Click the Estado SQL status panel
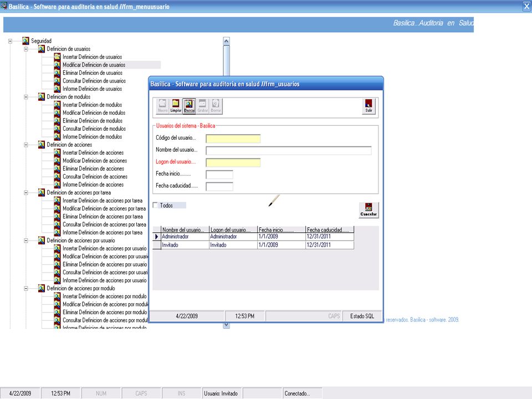The height and width of the screenshot is (399, 532). pos(362,316)
